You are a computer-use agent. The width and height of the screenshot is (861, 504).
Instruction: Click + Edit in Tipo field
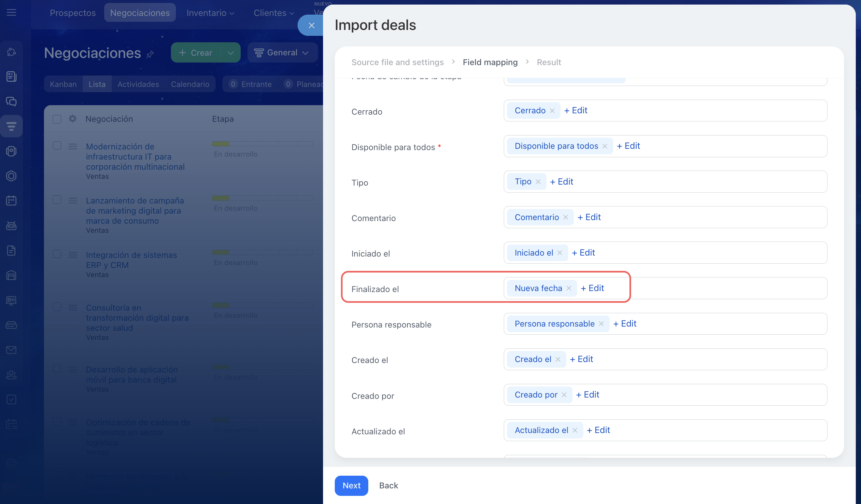click(562, 181)
